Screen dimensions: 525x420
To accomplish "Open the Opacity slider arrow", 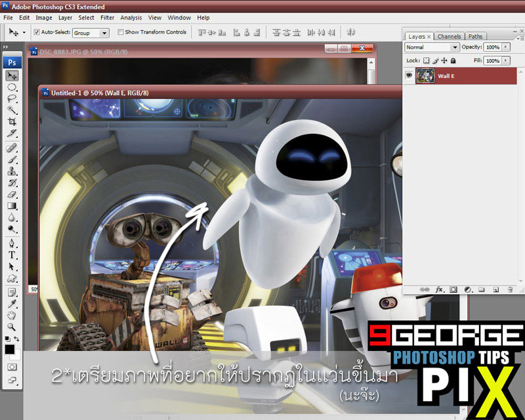I will pyautogui.click(x=505, y=47).
